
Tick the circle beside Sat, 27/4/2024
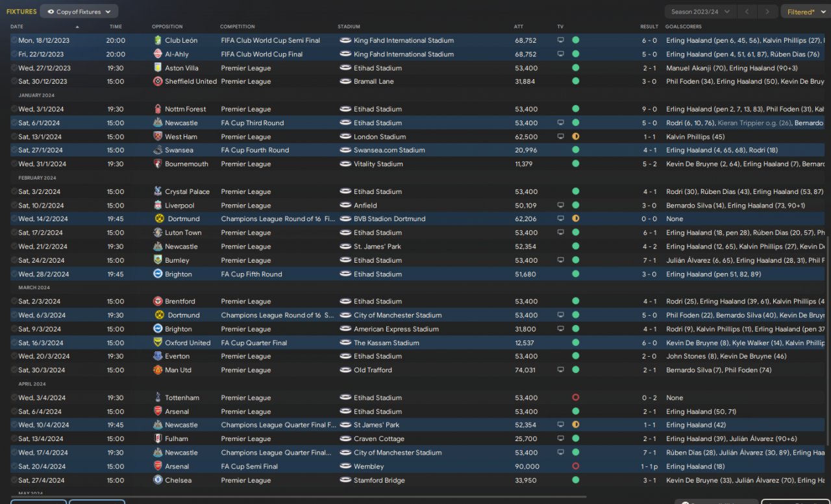[x=14, y=480]
